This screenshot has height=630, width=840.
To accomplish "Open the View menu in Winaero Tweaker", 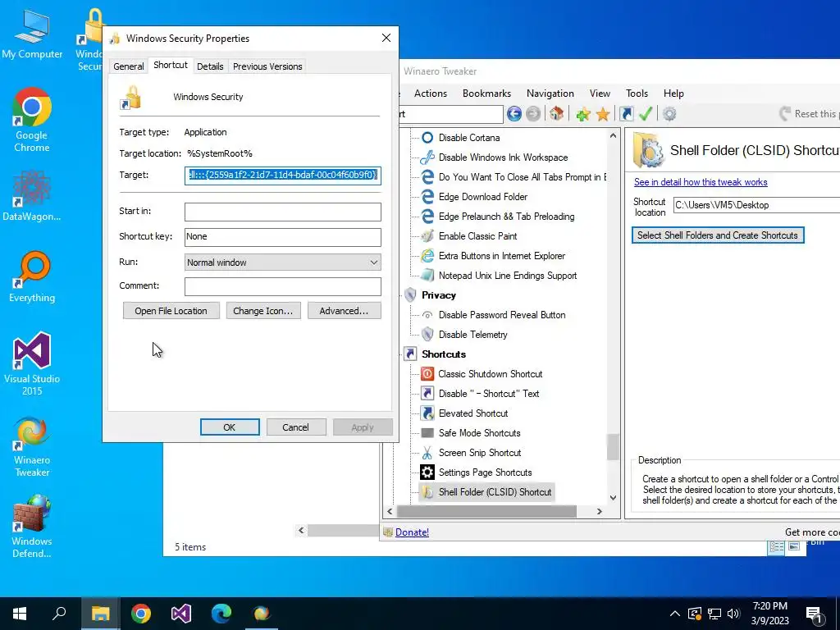I will 600,94.
